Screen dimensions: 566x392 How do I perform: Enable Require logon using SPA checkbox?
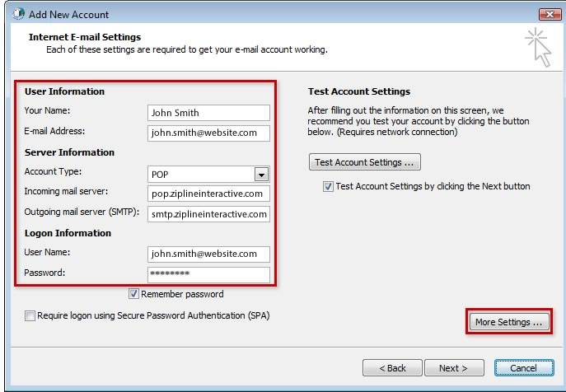30,316
